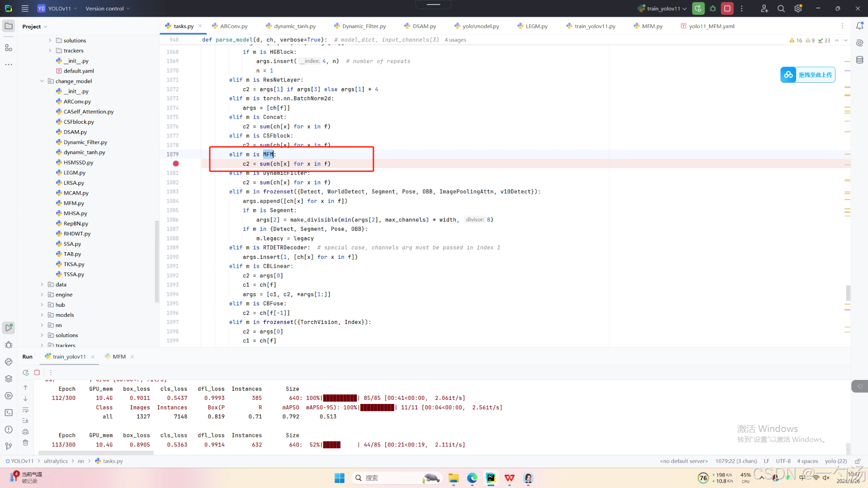Switch to the DSAM.py editor tab

coord(424,26)
